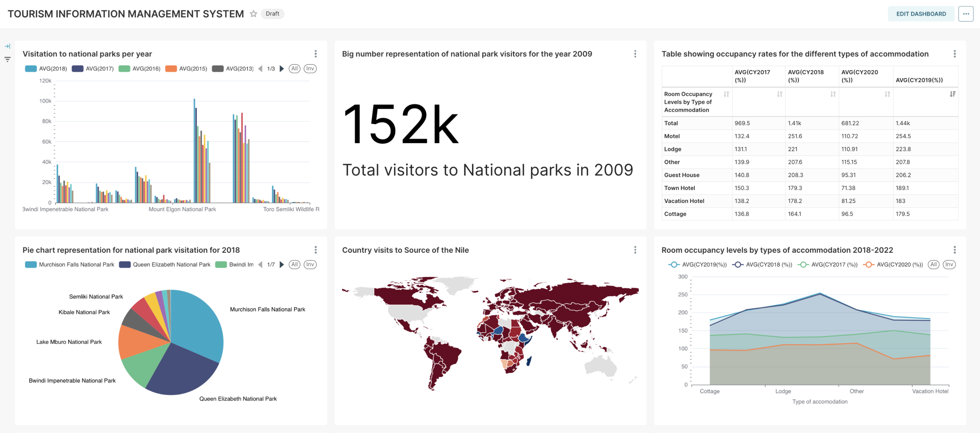Go to next legend page in bar chart
This screenshot has height=433, width=980.
[x=282, y=69]
